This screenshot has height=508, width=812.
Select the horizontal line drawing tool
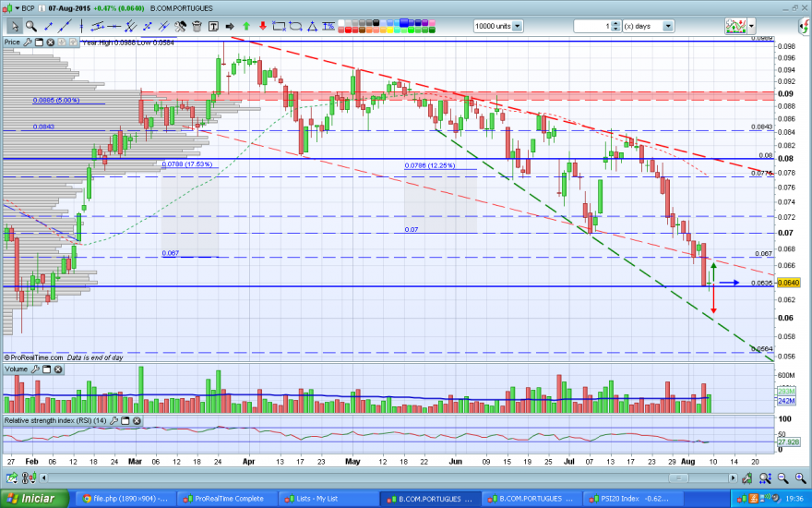[x=113, y=26]
